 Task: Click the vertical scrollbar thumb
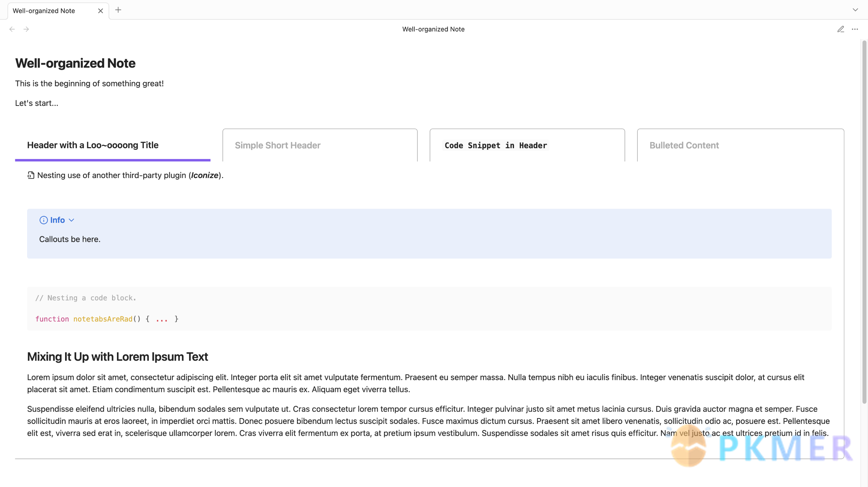(864, 222)
